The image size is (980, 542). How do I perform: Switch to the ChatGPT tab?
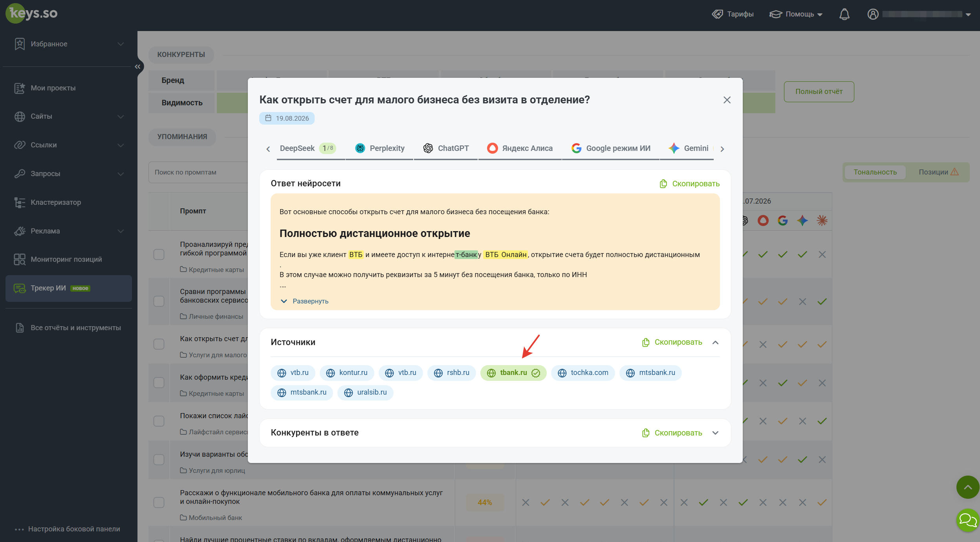(x=446, y=149)
